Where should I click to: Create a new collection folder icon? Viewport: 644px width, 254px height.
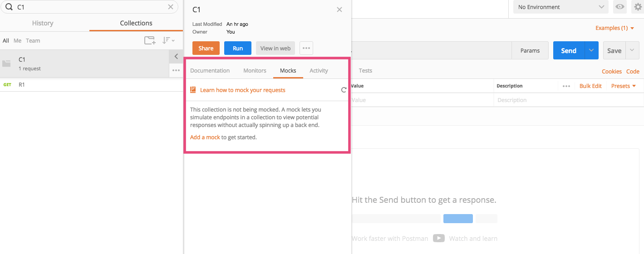(150, 40)
